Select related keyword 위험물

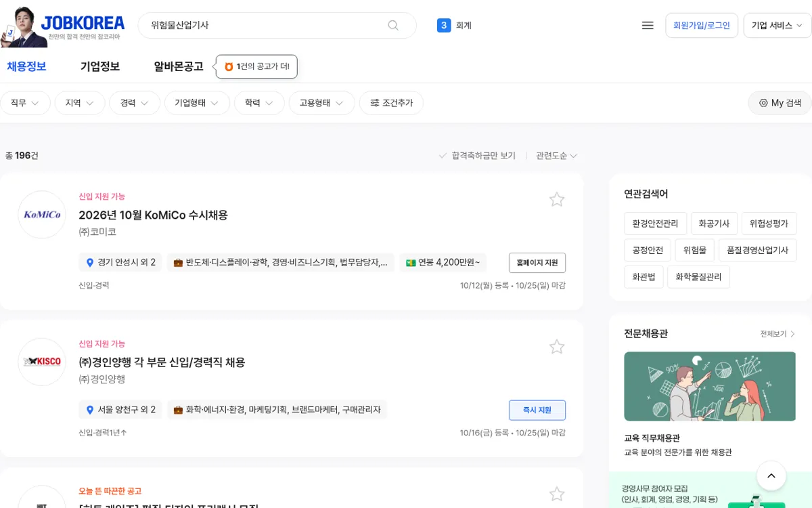(x=695, y=250)
